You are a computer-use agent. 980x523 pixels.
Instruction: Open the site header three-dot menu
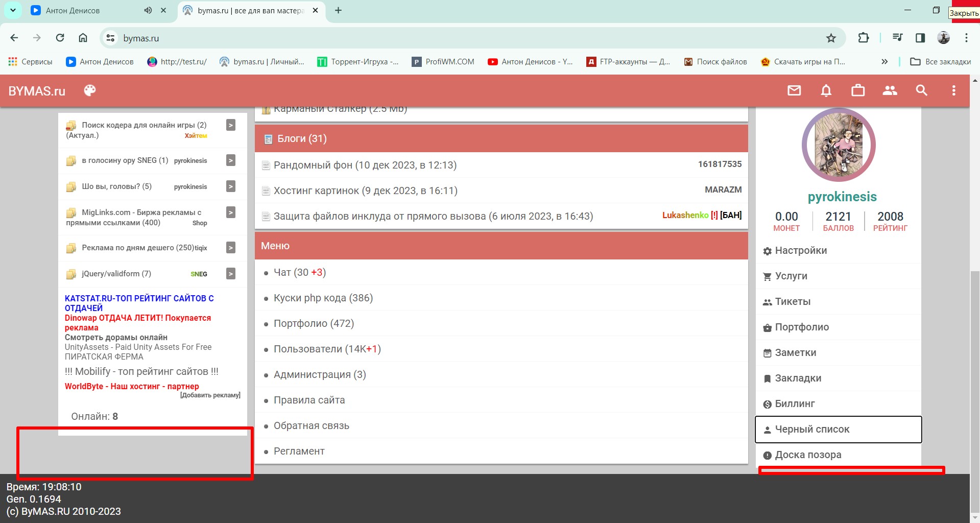tap(953, 91)
